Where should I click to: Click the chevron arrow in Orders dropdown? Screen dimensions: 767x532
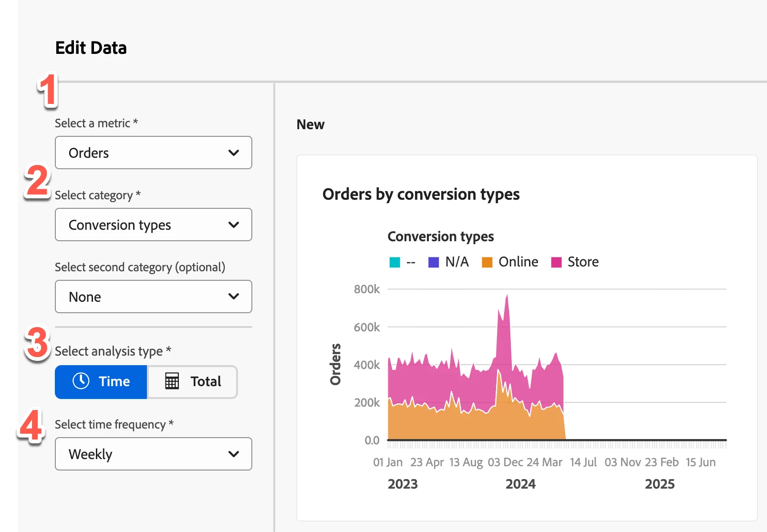point(234,153)
